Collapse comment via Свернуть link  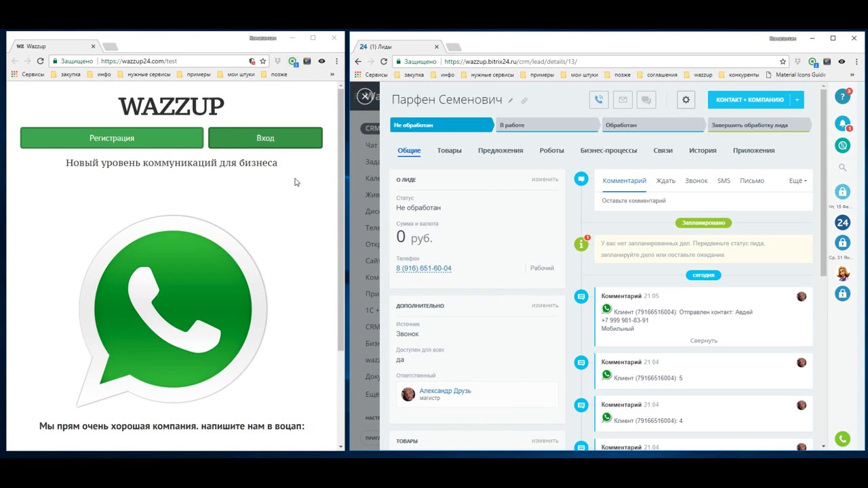pyautogui.click(x=703, y=341)
